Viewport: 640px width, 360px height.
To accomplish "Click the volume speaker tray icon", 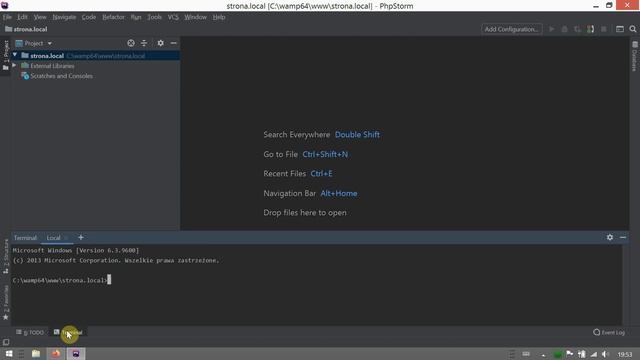I will coord(605,354).
